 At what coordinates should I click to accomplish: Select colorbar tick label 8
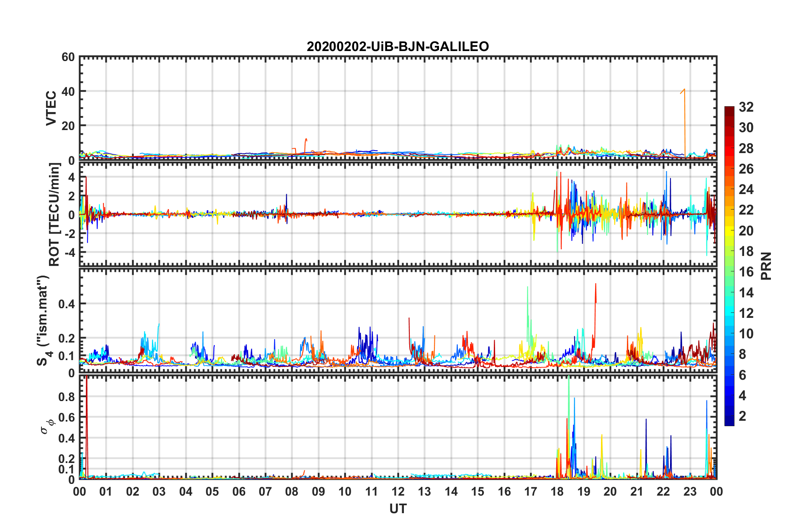[x=742, y=354]
